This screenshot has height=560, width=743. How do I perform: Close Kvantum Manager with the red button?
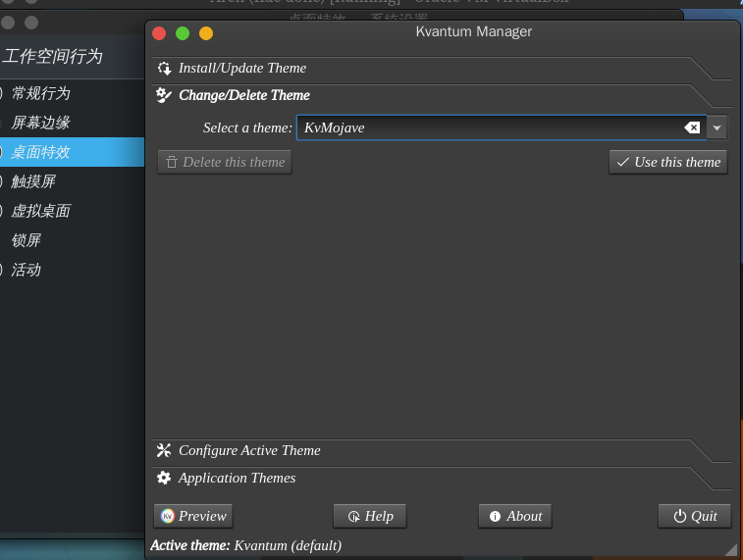click(159, 33)
